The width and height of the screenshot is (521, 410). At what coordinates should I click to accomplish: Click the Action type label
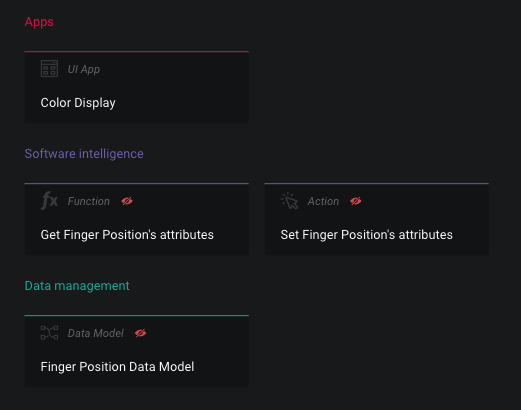[x=323, y=201]
